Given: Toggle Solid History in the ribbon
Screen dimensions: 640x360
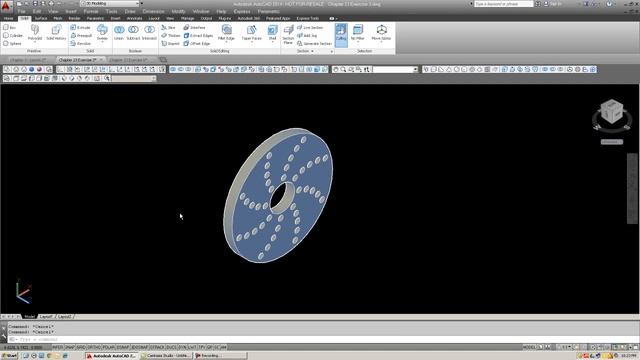Looking at the screenshot, I should 56,33.
